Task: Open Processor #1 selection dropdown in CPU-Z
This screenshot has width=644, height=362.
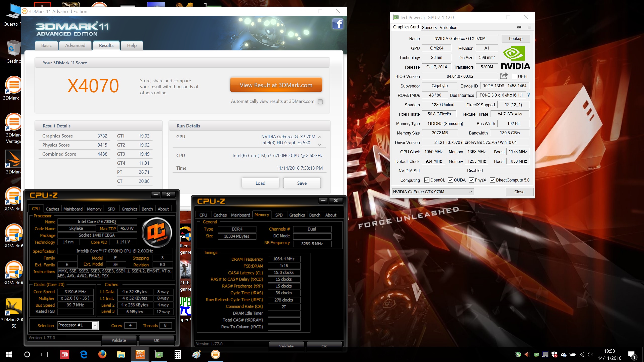Action: point(78,325)
